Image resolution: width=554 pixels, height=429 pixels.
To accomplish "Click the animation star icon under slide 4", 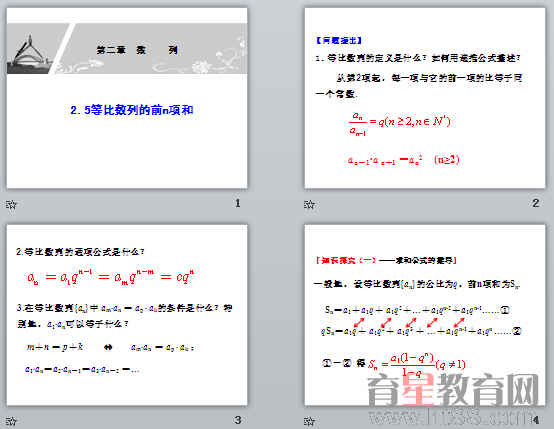I will click(x=309, y=421).
